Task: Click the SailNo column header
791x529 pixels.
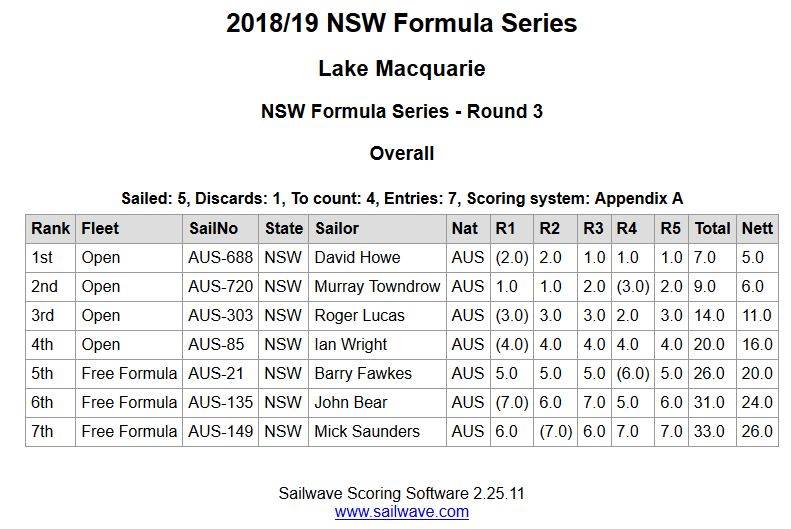Action: (x=212, y=228)
